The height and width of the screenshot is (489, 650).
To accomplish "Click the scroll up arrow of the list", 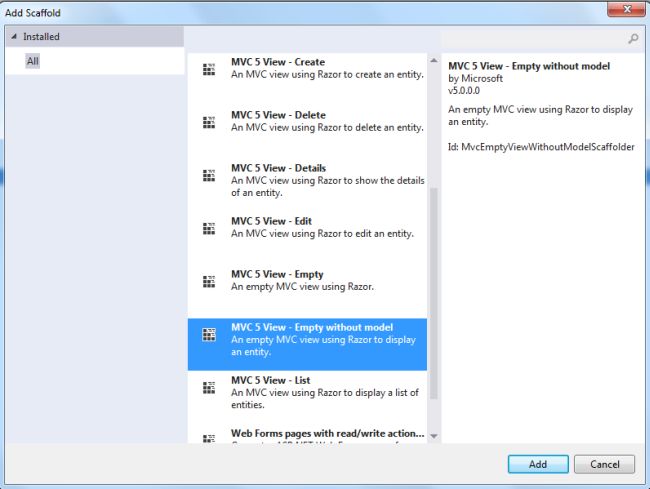I will pyautogui.click(x=434, y=61).
